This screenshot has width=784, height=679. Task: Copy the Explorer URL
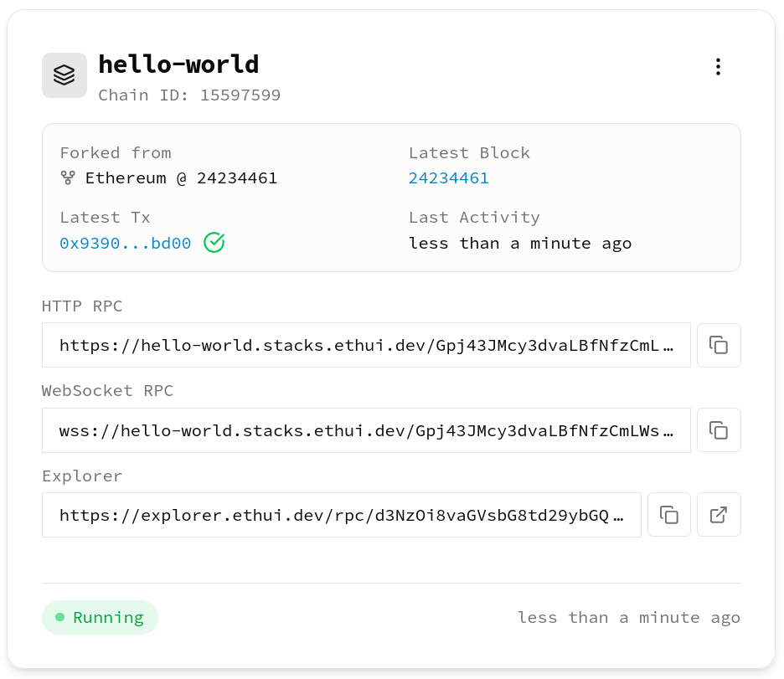click(x=668, y=515)
